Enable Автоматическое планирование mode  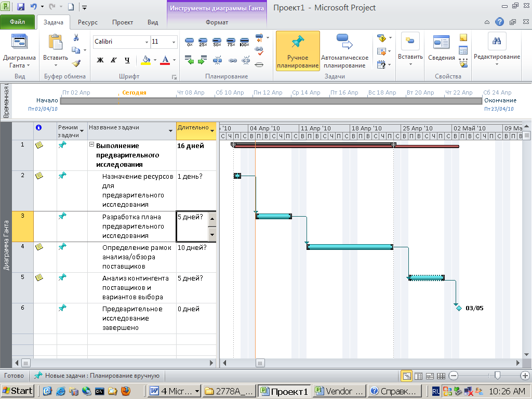(x=345, y=51)
